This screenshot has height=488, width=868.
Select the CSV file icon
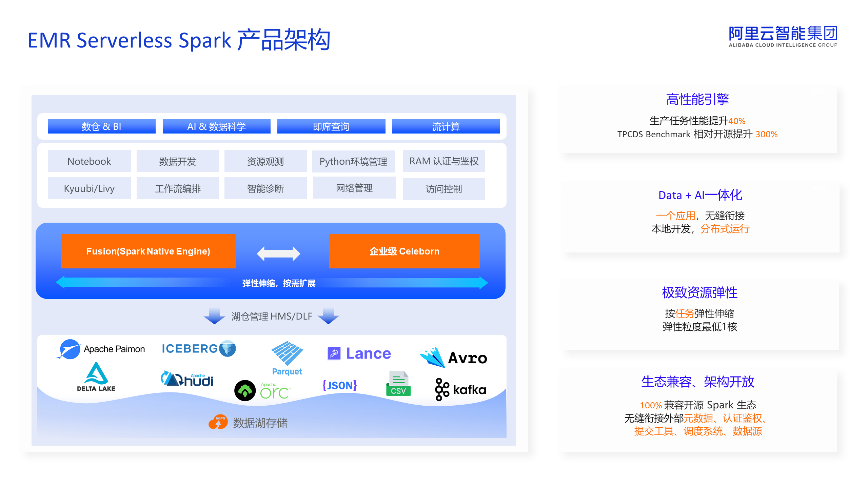(x=398, y=384)
